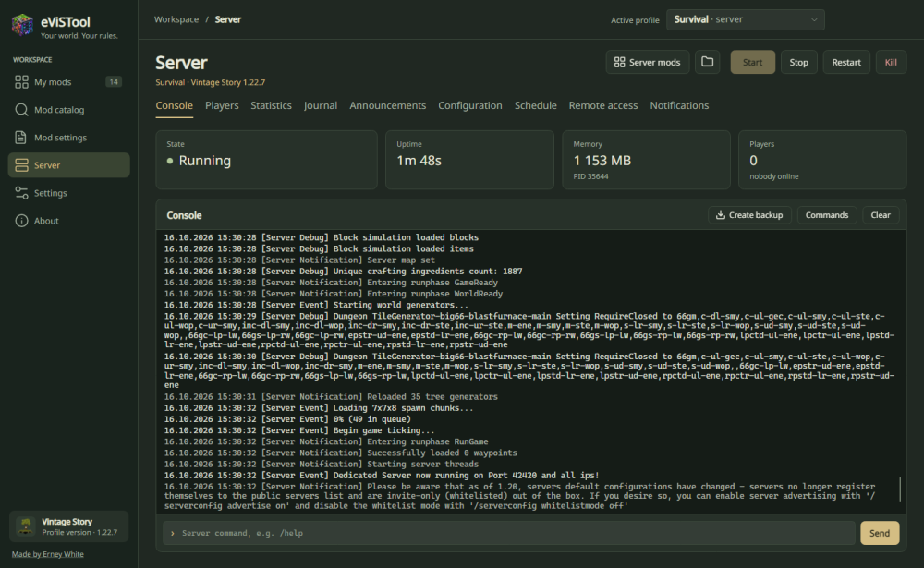Open the Commands list
924x568 pixels.
point(827,215)
